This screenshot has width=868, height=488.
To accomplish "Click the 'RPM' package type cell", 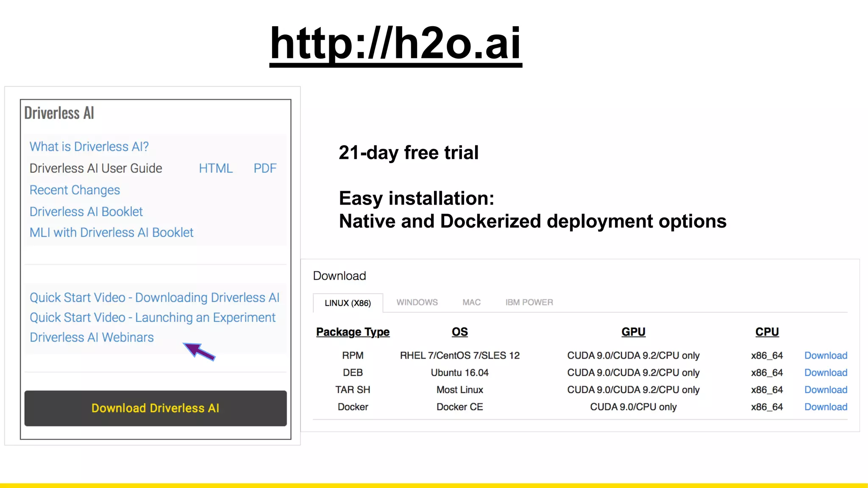I will point(353,355).
